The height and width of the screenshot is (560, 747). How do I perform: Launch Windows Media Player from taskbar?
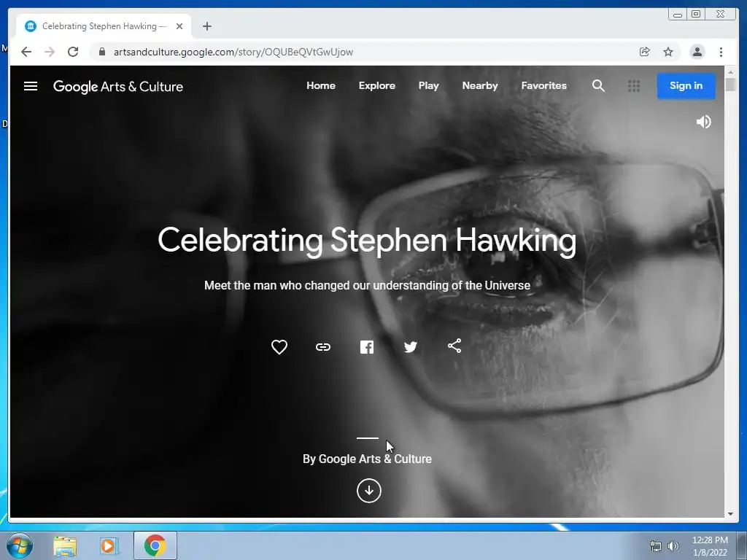click(x=109, y=545)
